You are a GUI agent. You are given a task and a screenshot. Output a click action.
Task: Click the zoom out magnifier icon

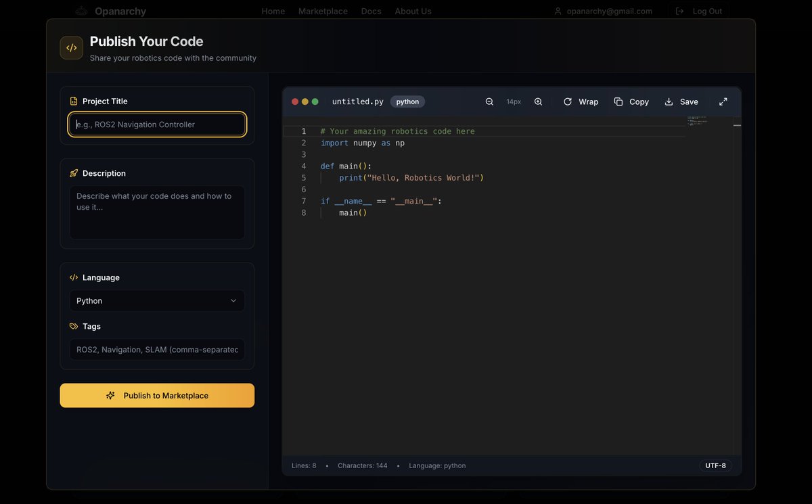coord(489,101)
